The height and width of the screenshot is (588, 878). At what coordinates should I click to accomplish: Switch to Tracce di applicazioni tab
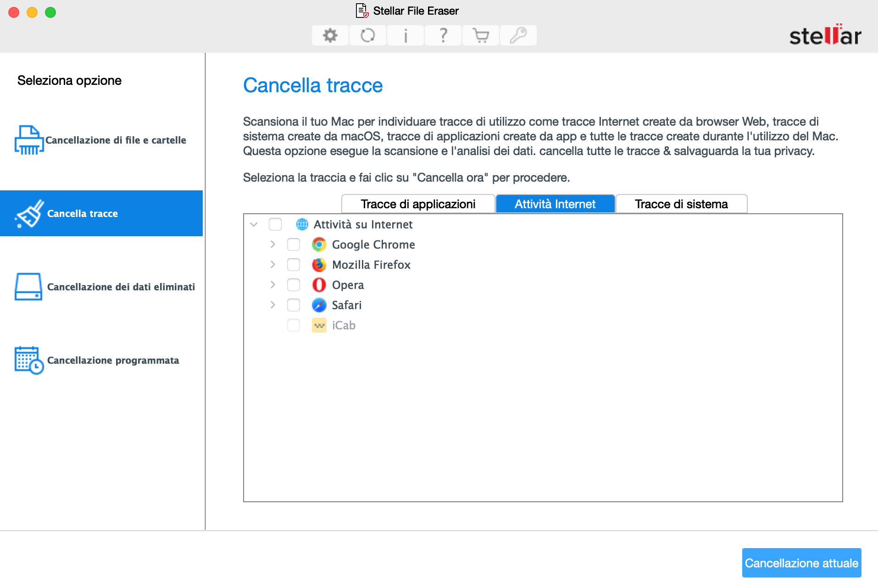click(418, 204)
